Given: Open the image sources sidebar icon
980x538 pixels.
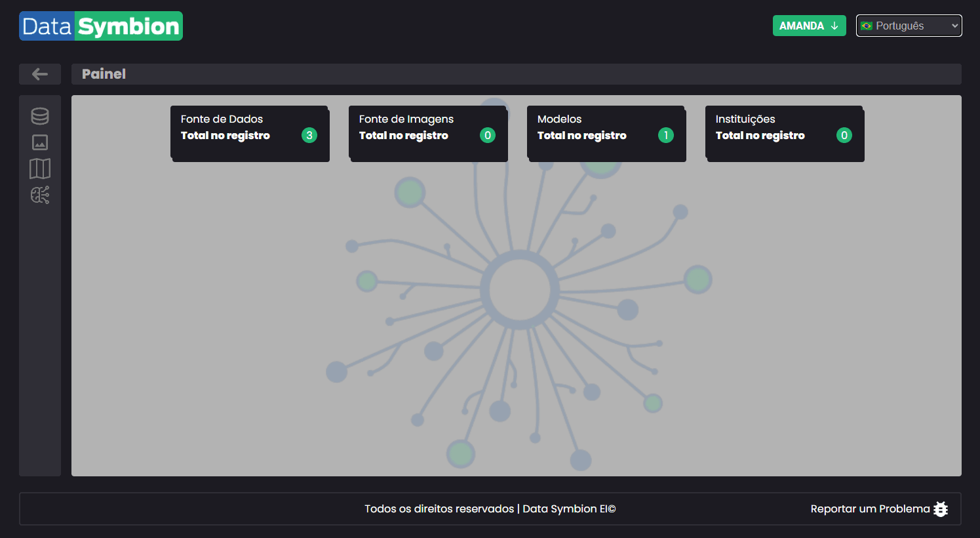Looking at the screenshot, I should click(40, 142).
